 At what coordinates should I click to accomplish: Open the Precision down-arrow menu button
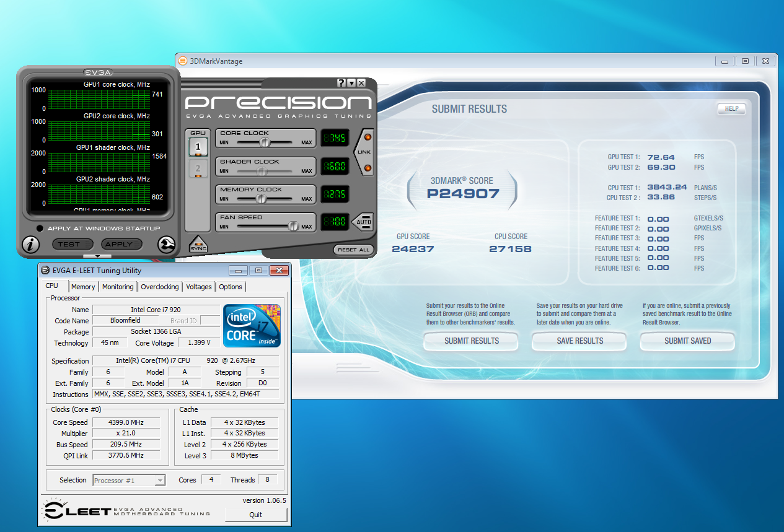coord(351,83)
